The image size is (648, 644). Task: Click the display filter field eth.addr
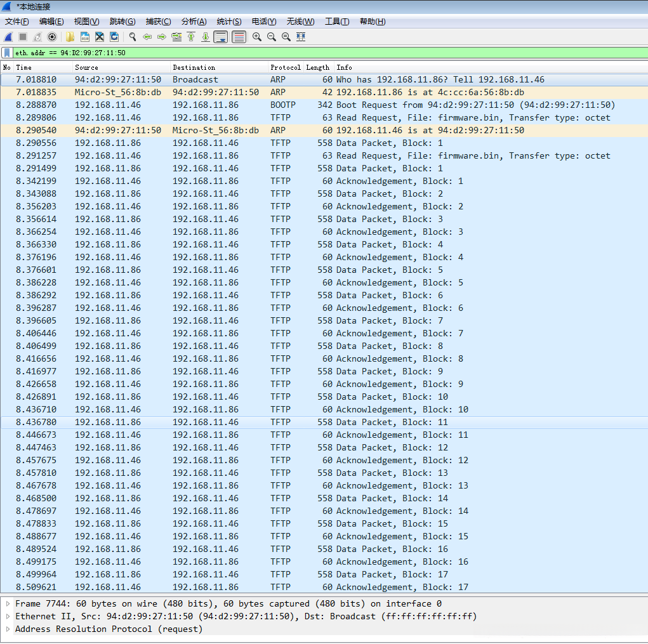coord(331,53)
